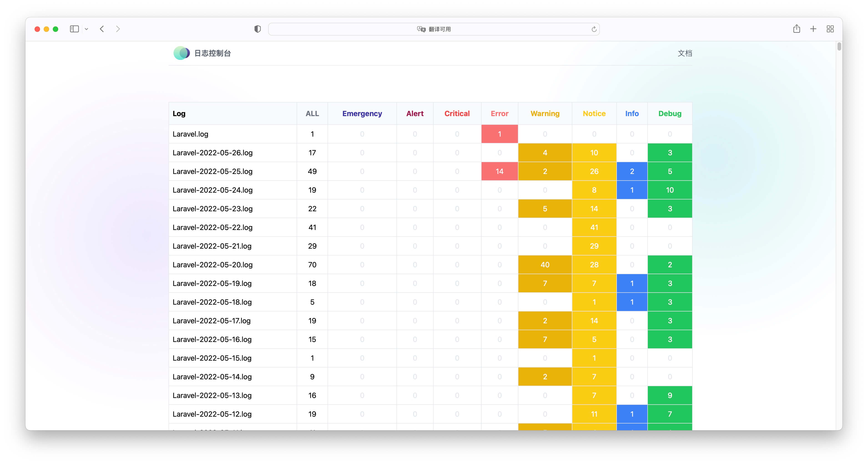Click the Debug column header
This screenshot has height=464, width=868.
click(x=669, y=114)
